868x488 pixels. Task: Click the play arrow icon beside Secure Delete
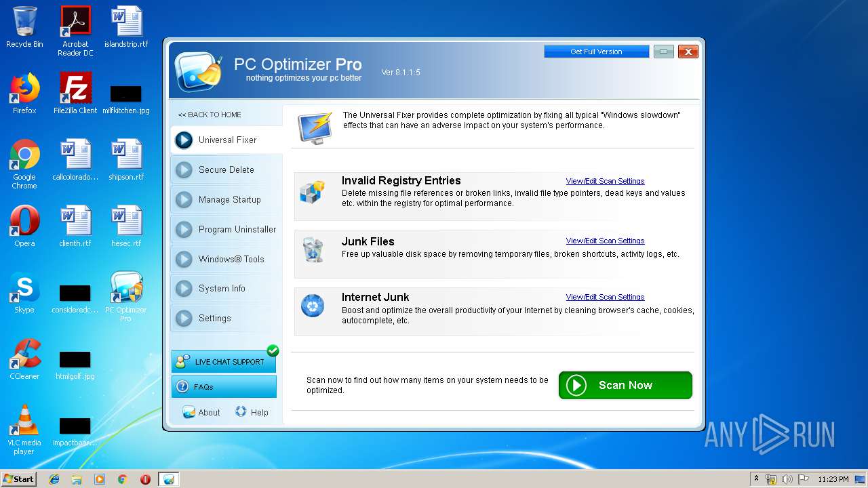tap(184, 169)
